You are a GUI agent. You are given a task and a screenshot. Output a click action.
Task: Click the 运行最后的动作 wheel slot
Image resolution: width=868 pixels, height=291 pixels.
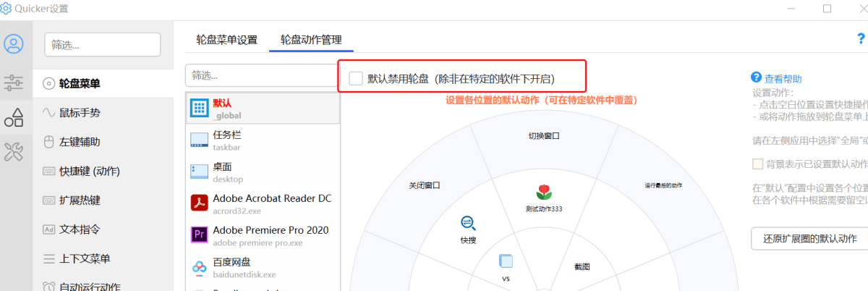pyautogui.click(x=663, y=185)
